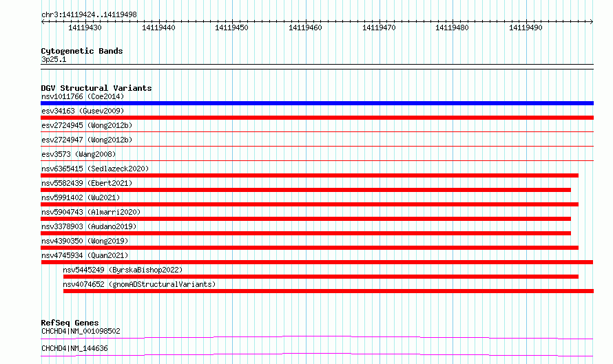Screen dimensions: 613x364
Task: Click nsv5445249 (ByrskaBishop2022) label
Action: click(123, 270)
